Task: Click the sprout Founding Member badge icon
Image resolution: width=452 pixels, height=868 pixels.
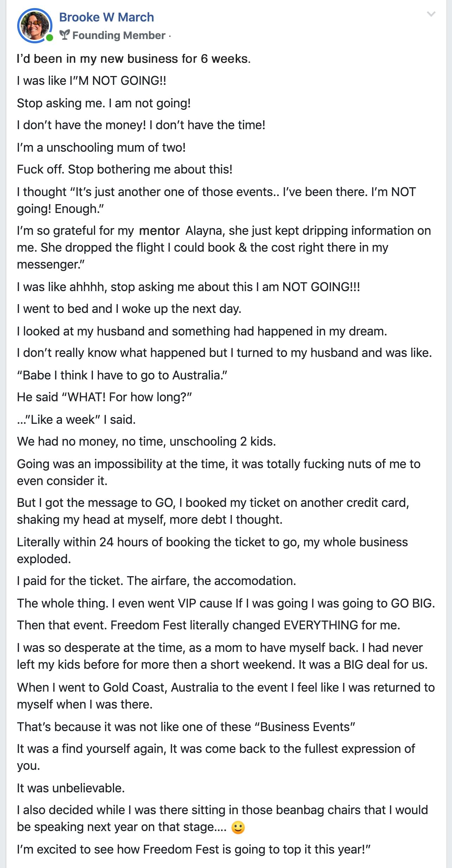Action: [x=64, y=35]
